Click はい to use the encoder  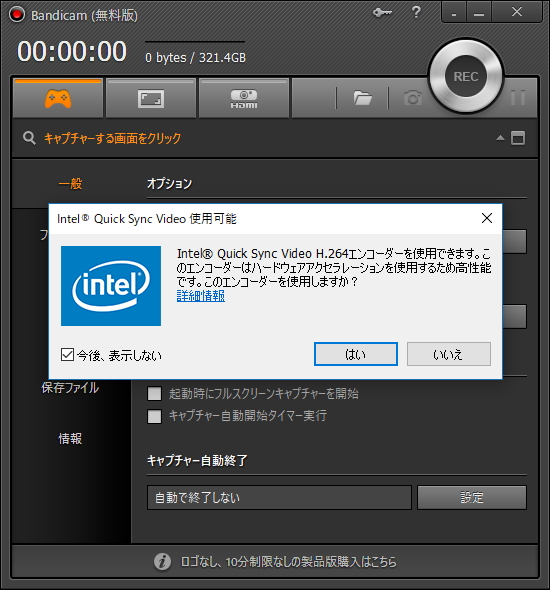356,354
